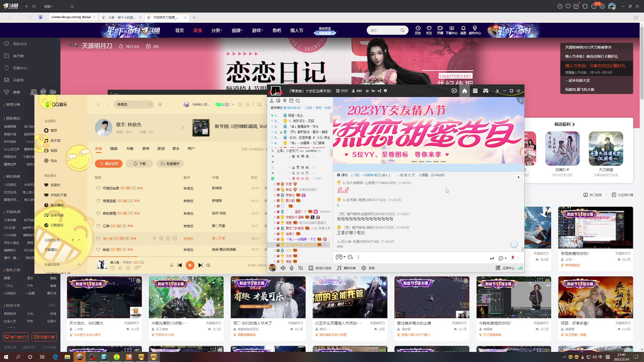The width and height of the screenshot is (644, 362).
Task: Open Firefox from the Windows taskbar
Action: [129, 357]
